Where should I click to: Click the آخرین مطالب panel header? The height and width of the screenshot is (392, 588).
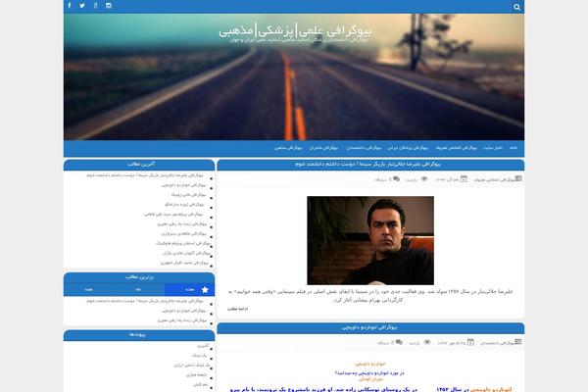139,165
